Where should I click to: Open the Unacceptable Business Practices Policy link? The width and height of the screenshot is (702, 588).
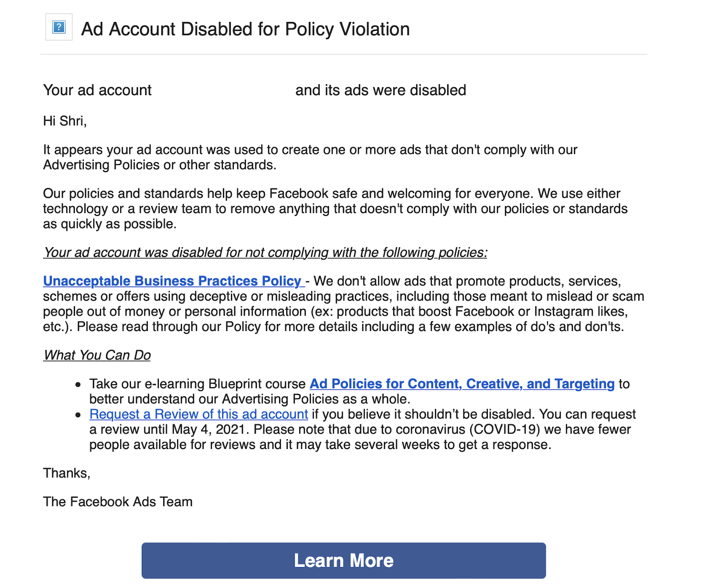click(174, 281)
